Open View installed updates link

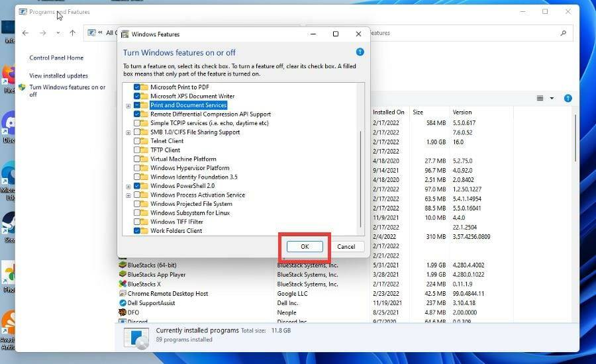(58, 75)
